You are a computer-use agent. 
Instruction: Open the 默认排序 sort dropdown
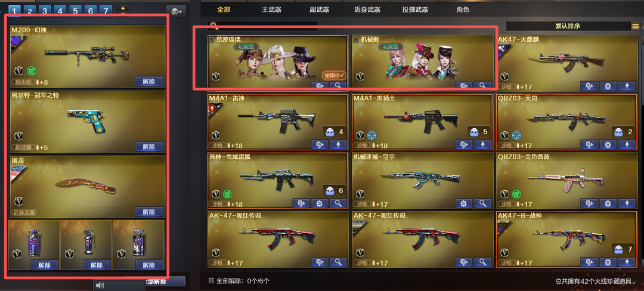click(x=568, y=26)
